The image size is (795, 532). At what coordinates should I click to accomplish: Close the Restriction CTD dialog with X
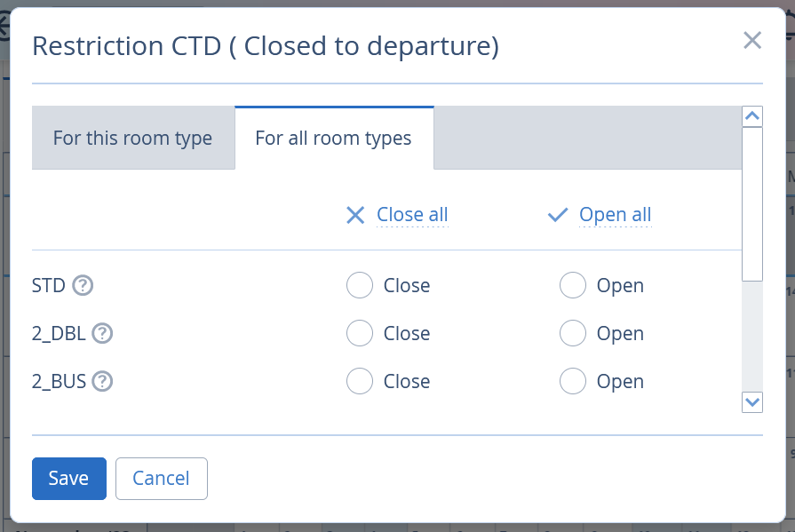point(752,40)
